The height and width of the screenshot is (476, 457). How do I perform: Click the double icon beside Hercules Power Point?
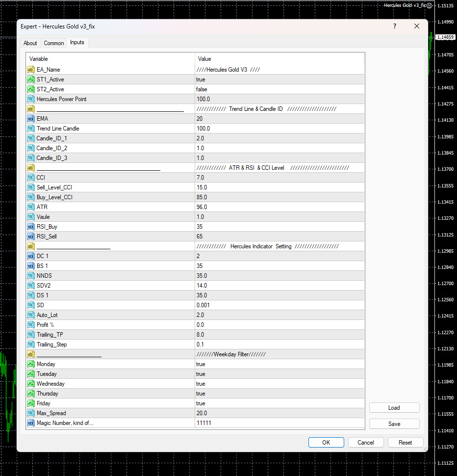[30, 99]
